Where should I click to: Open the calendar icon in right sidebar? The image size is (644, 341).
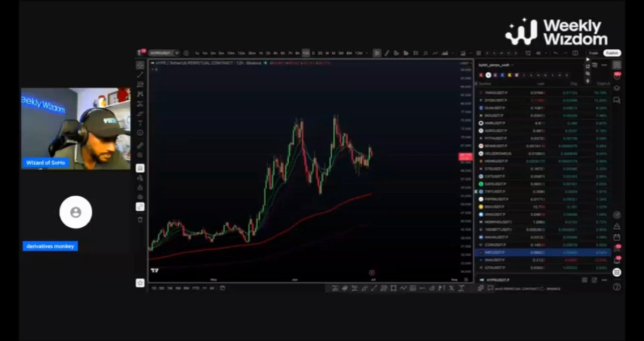(617, 237)
